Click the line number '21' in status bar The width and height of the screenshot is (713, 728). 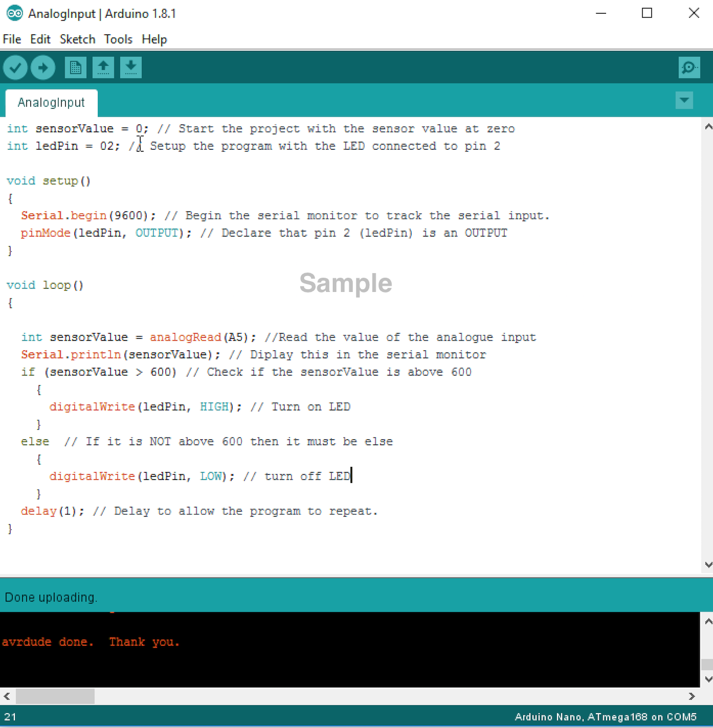click(10, 717)
